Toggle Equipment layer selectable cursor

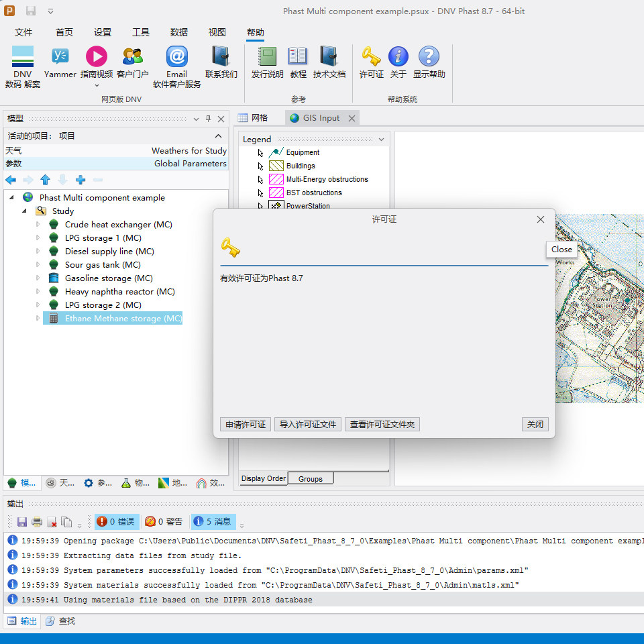point(260,153)
